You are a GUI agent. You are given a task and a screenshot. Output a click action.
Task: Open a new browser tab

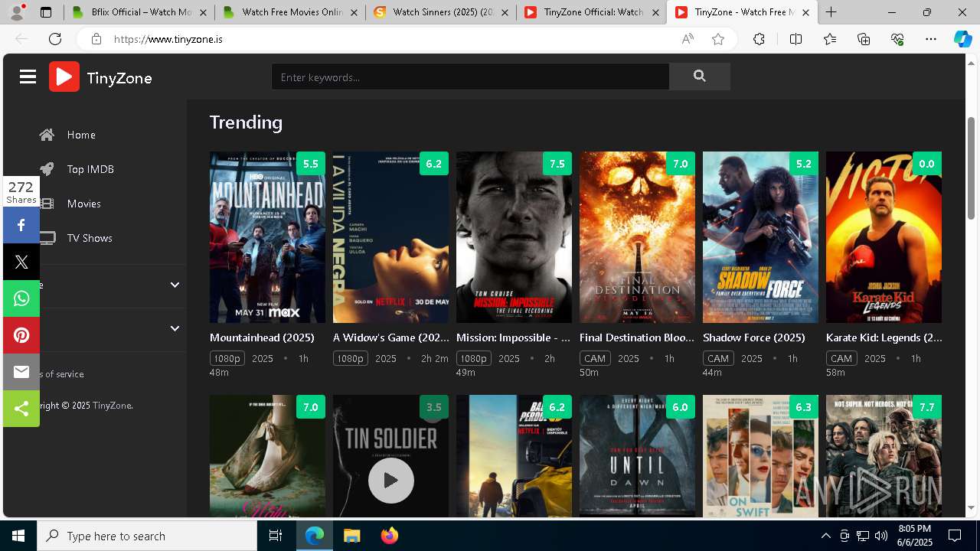[831, 12]
